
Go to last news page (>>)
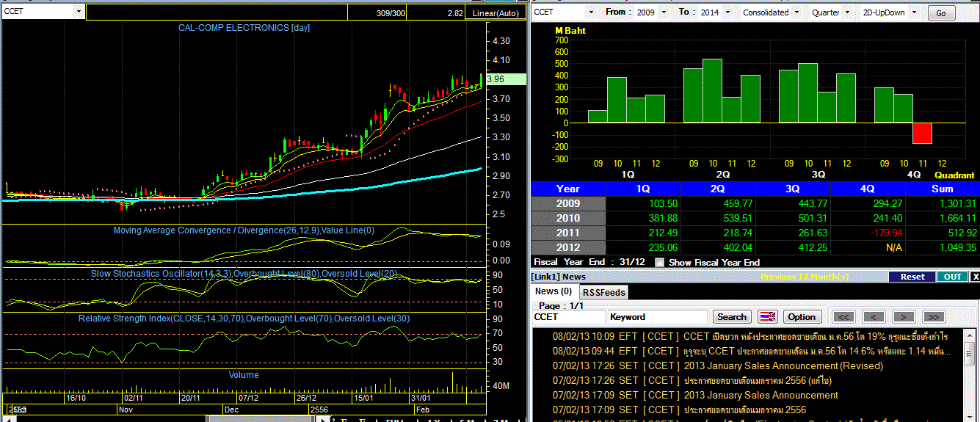[933, 317]
